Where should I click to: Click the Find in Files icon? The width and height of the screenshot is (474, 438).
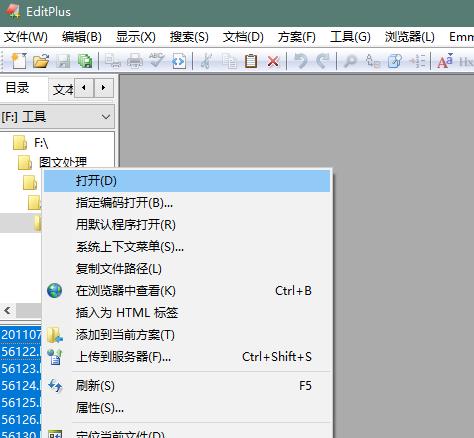[x=395, y=61]
